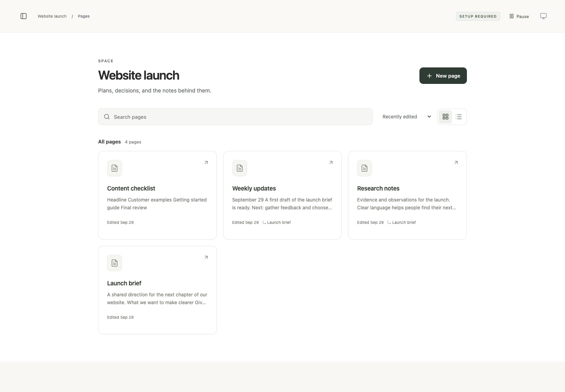The height and width of the screenshot is (392, 565).
Task: Pause using the Pause button
Action: click(519, 16)
